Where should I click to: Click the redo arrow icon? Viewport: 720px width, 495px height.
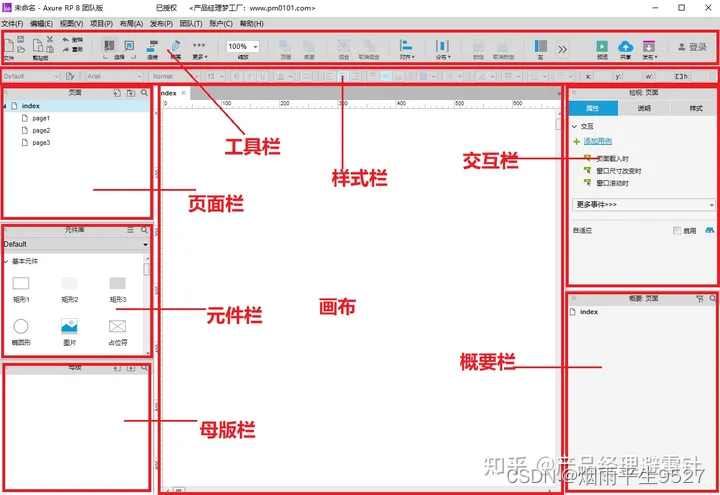[66, 49]
